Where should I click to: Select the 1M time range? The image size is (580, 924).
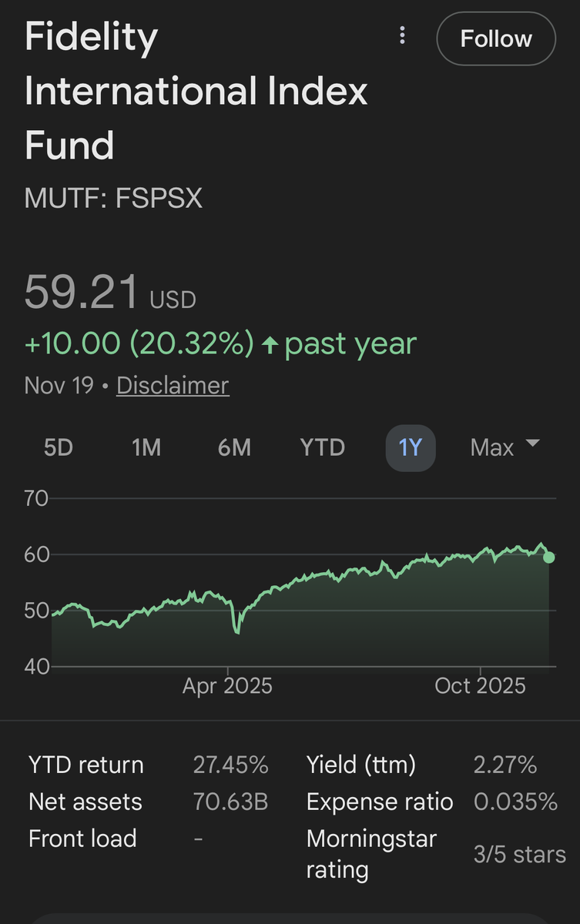pyautogui.click(x=146, y=447)
